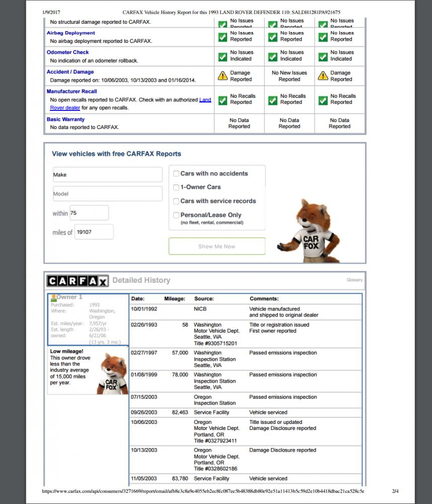Click the Owner 1 person icon
The width and height of the screenshot is (432, 504).
tap(54, 298)
